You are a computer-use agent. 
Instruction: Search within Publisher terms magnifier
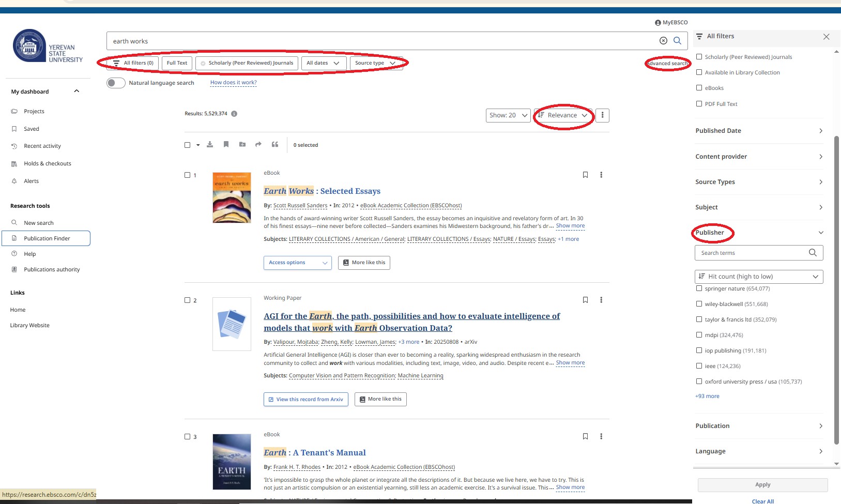[x=813, y=253]
